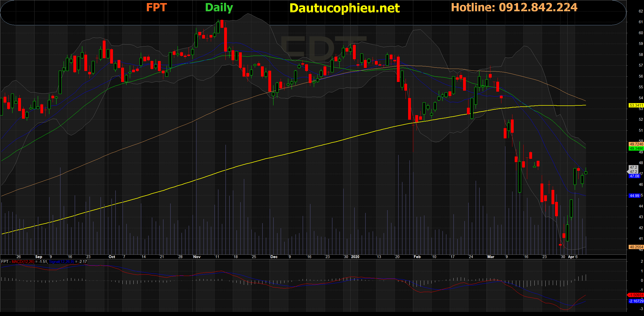
Task: Click the orange 49.7246 price tag
Action: tap(636, 144)
